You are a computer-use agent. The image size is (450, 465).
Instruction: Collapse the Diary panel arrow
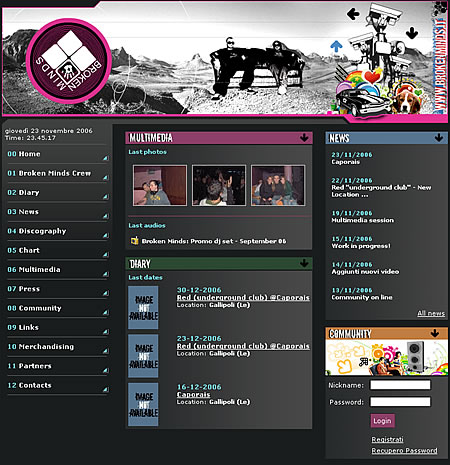pyautogui.click(x=304, y=263)
